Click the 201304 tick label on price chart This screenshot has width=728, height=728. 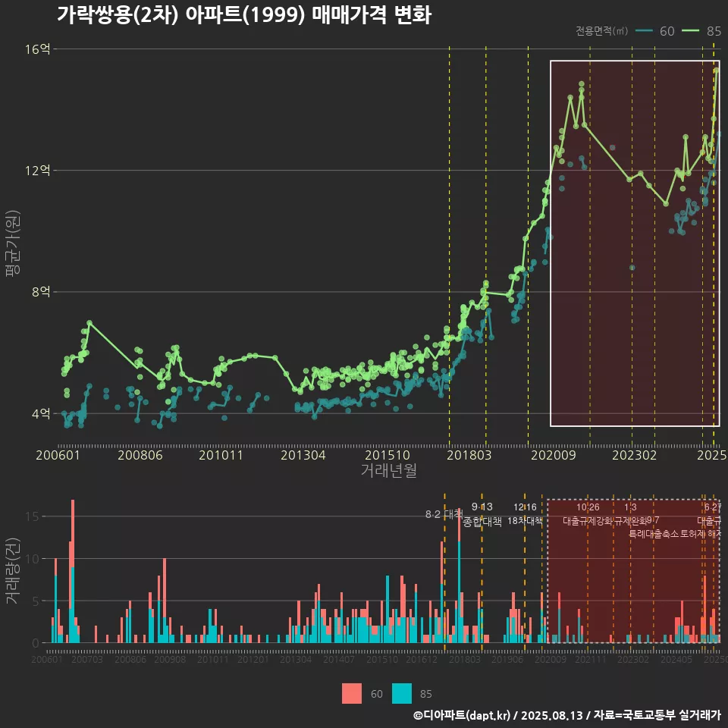pyautogui.click(x=303, y=455)
